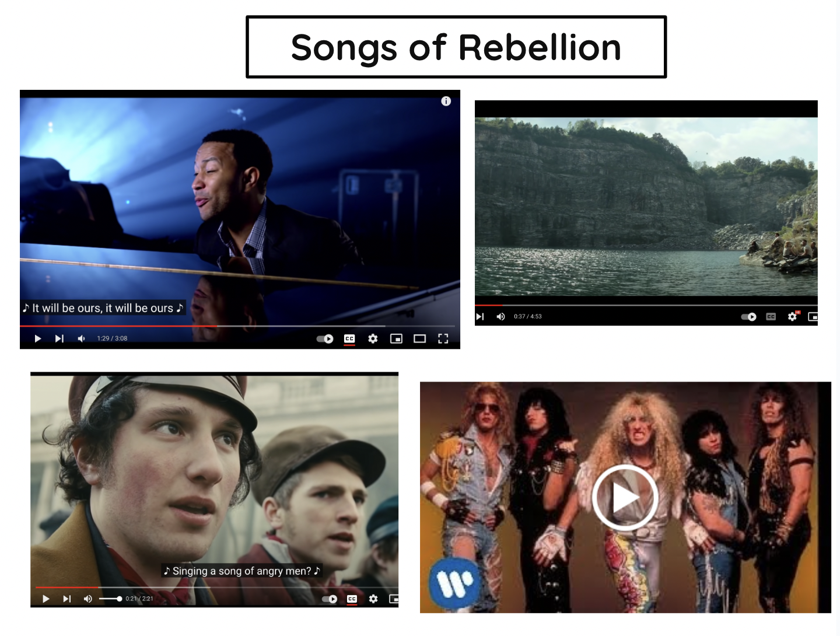Image resolution: width=840 pixels, height=636 pixels.
Task: Adjust volume slider on angry men video
Action: point(110,599)
